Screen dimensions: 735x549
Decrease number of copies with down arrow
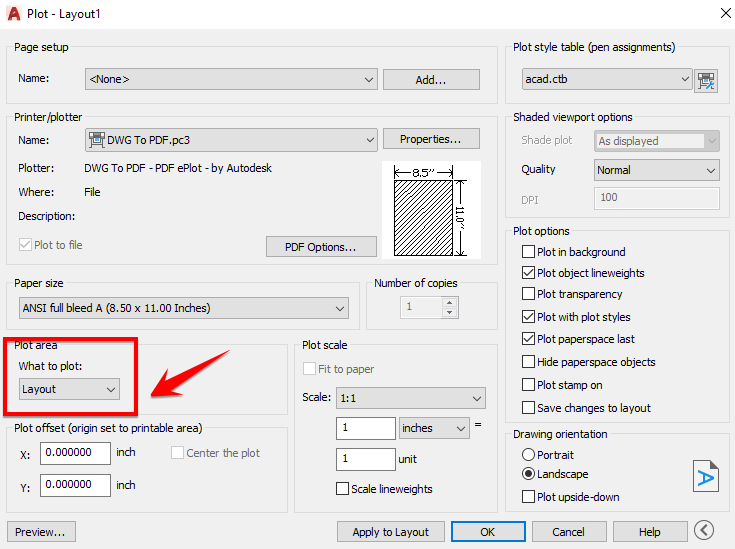pyautogui.click(x=450, y=313)
